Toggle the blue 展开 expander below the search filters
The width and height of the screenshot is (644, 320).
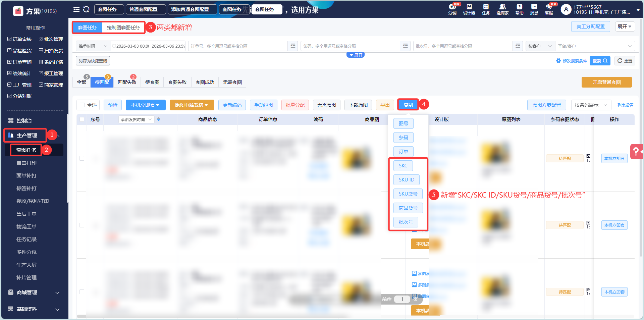356,55
